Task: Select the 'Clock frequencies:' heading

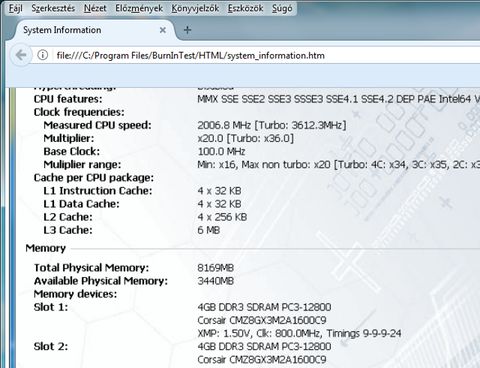Action: pyautogui.click(x=79, y=112)
